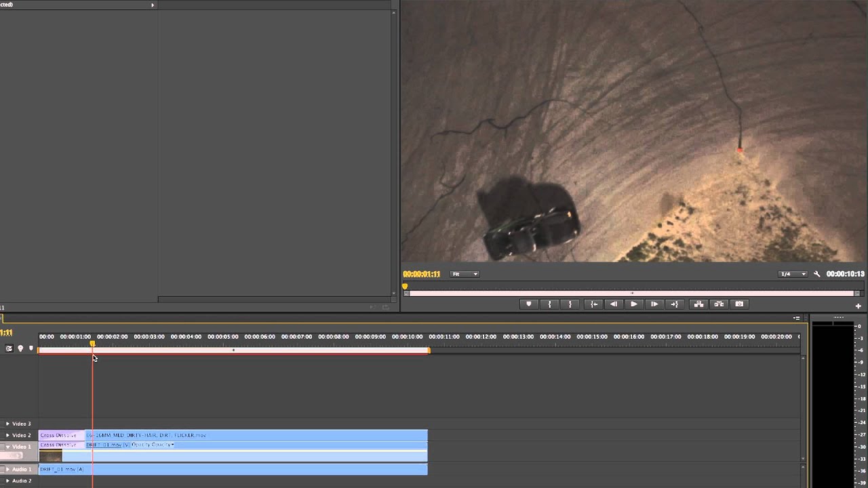Click the Program Monitor duration 00:00:10:13
This screenshot has height=488, width=868.
tap(846, 274)
